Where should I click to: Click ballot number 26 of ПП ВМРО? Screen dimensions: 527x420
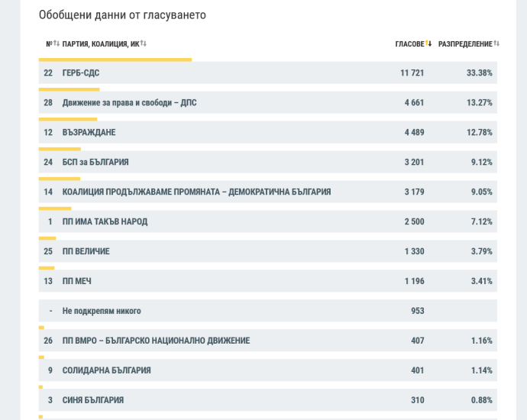(48, 341)
